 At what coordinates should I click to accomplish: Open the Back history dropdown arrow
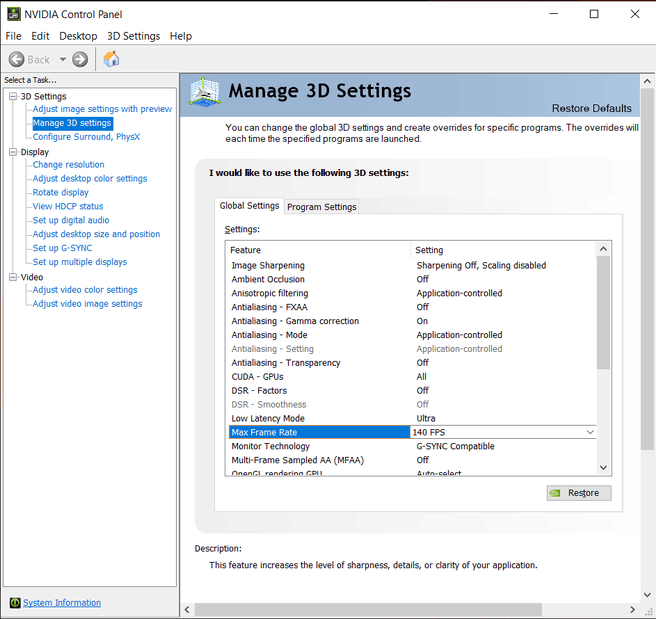point(62,59)
